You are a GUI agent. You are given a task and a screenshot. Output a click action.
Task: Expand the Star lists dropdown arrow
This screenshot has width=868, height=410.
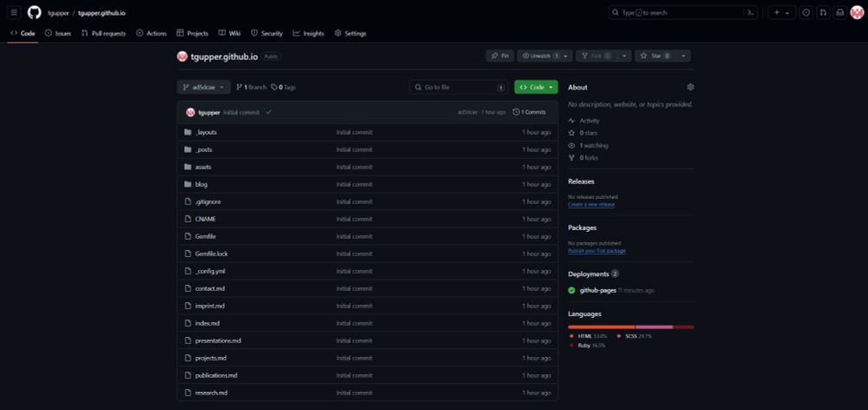click(x=684, y=56)
